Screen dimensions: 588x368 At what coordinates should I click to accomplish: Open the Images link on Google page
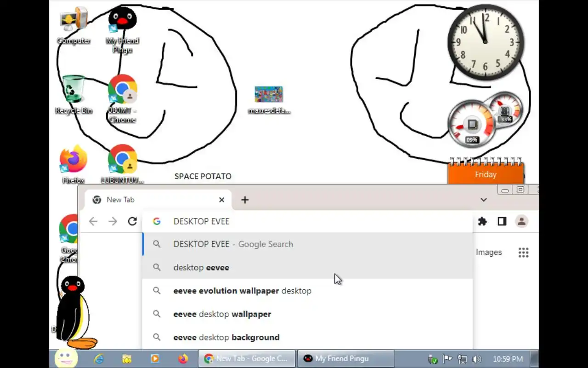pyautogui.click(x=489, y=252)
